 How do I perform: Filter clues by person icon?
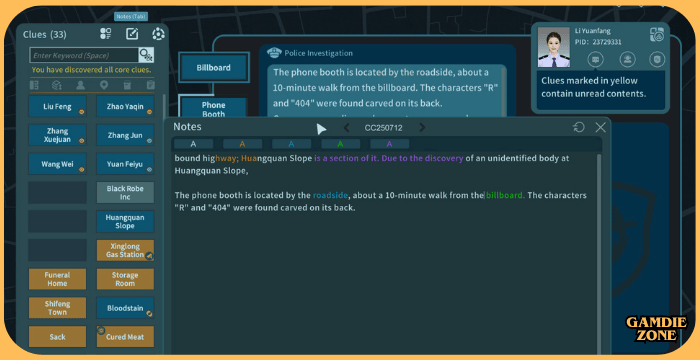tap(80, 85)
